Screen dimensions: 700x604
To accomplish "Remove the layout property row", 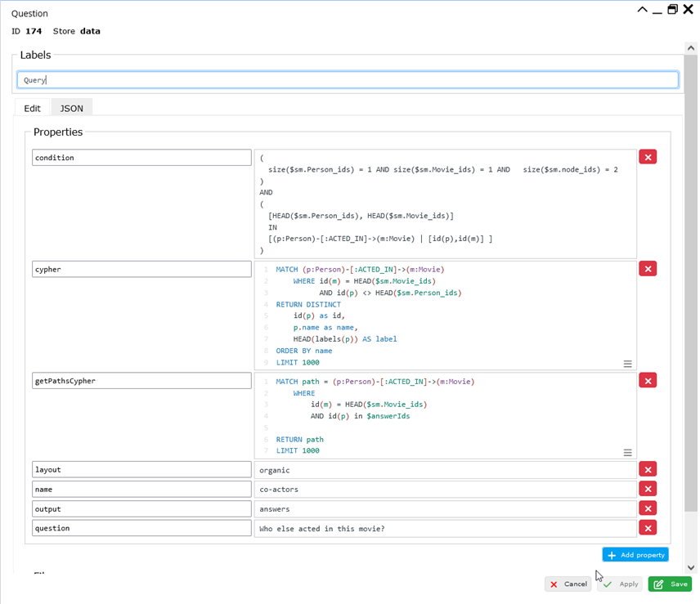I will pyautogui.click(x=648, y=469).
